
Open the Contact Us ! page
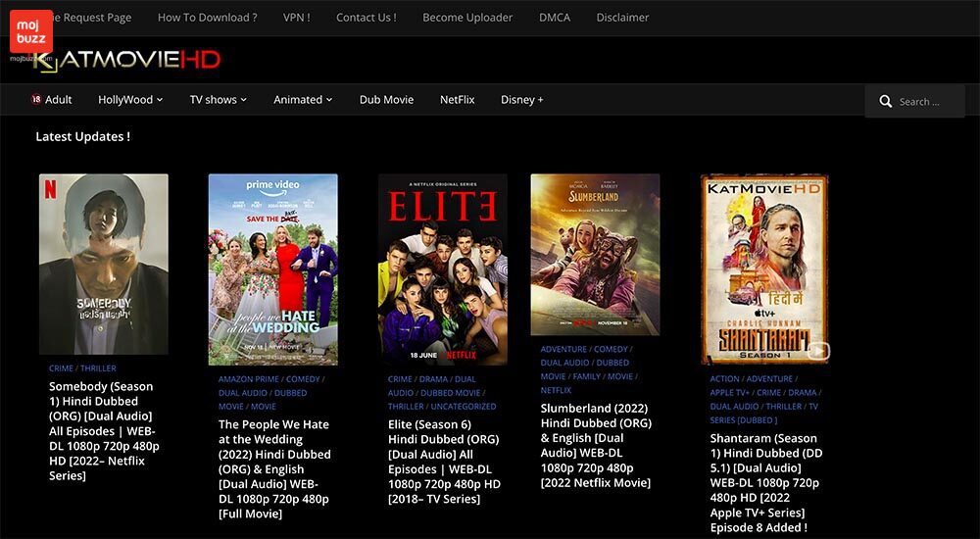[x=367, y=18]
